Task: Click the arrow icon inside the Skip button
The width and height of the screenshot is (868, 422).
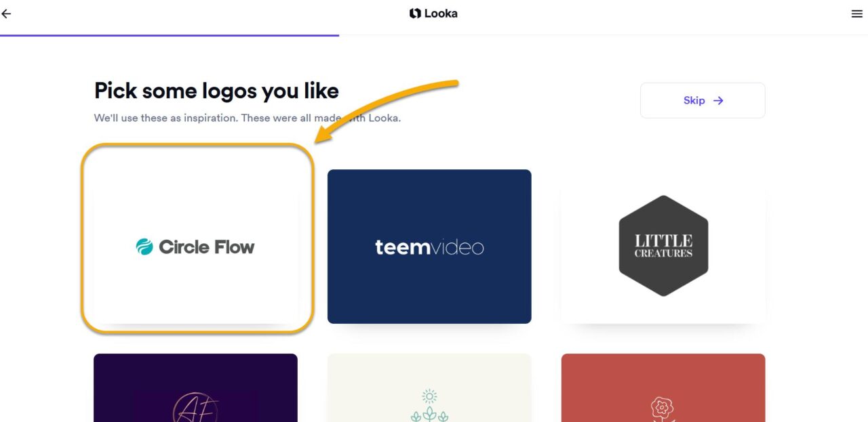Action: click(x=719, y=100)
